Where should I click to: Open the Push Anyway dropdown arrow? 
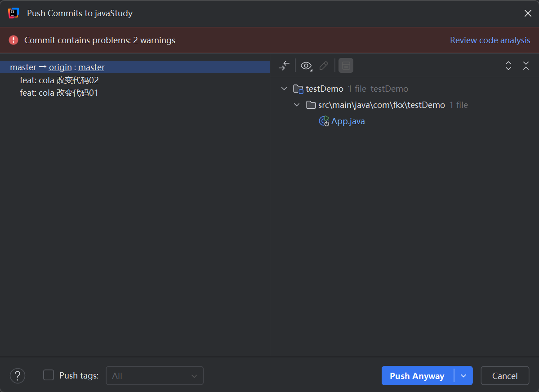click(x=463, y=376)
